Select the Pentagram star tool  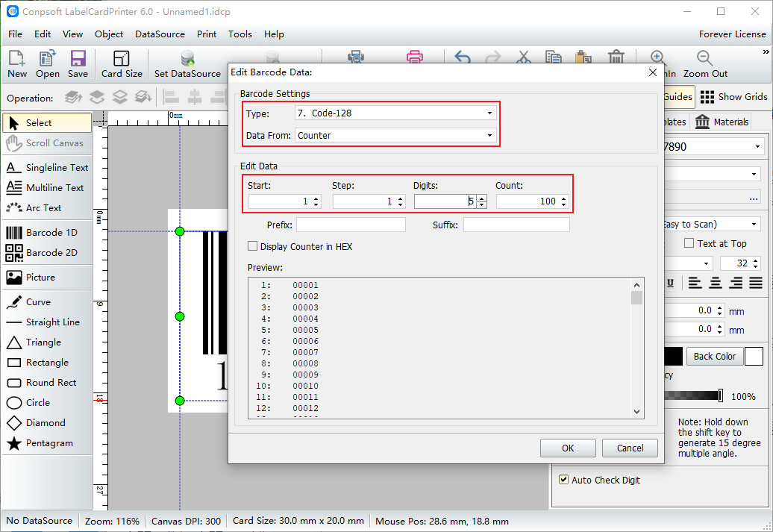coord(47,443)
